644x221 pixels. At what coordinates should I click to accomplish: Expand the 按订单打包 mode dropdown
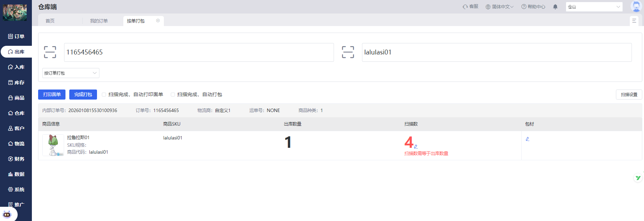tap(71, 73)
